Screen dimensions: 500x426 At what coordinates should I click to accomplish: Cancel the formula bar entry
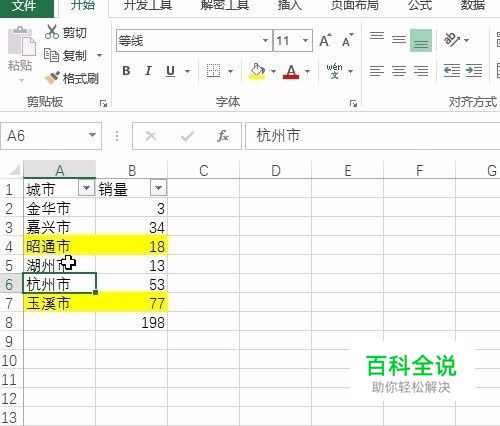(151, 136)
